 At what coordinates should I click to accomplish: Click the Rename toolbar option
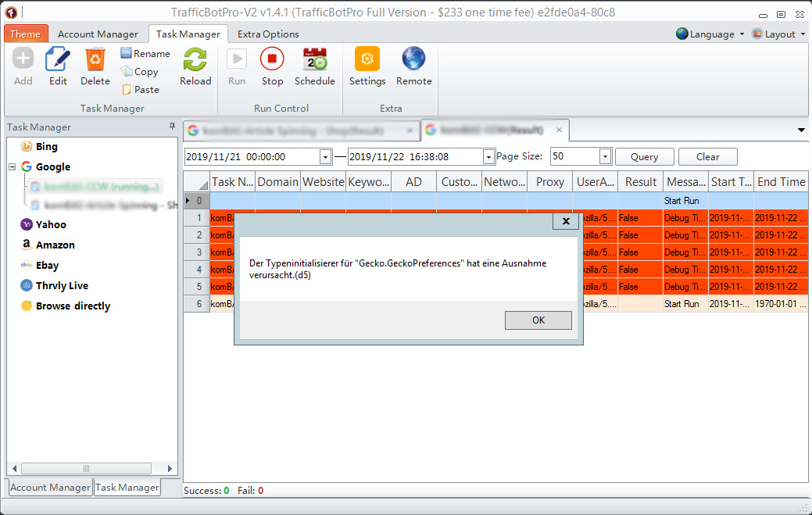(145, 54)
